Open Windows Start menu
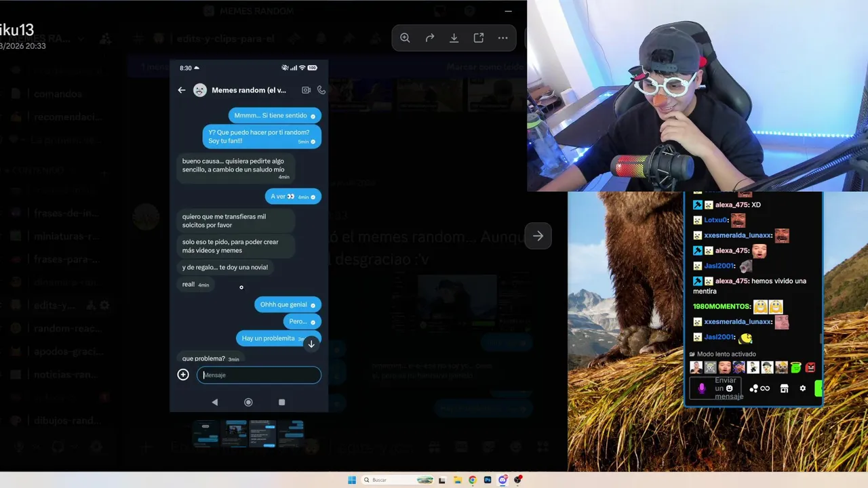Screen dimensions: 868x488 352,480
